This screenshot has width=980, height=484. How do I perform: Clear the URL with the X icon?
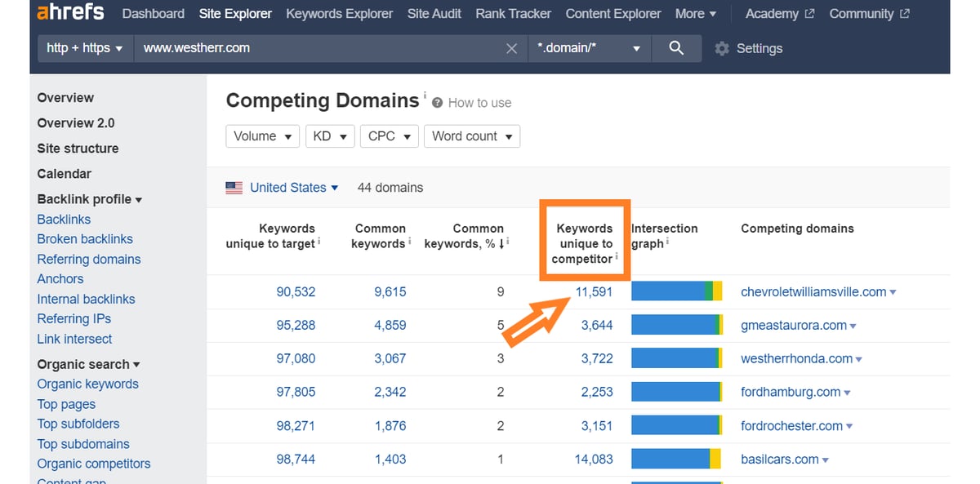point(511,48)
